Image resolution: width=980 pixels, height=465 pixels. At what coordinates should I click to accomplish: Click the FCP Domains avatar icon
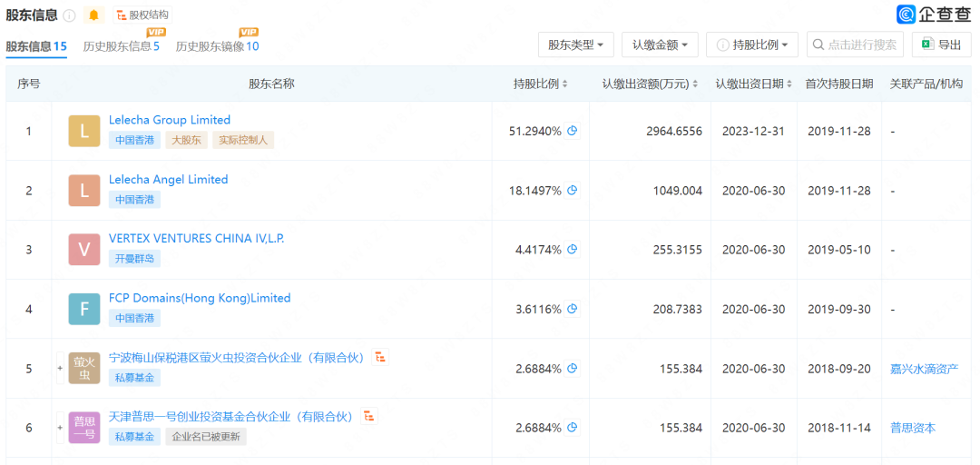coord(84,309)
